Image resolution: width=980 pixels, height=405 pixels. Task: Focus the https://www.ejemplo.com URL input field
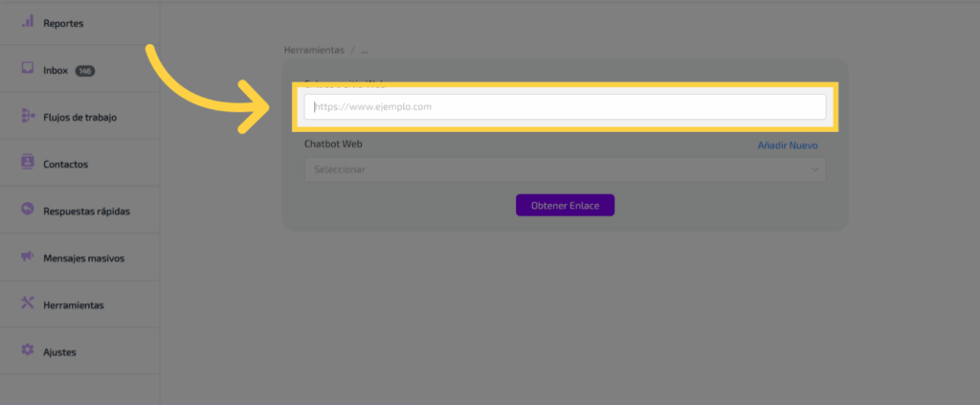(565, 107)
